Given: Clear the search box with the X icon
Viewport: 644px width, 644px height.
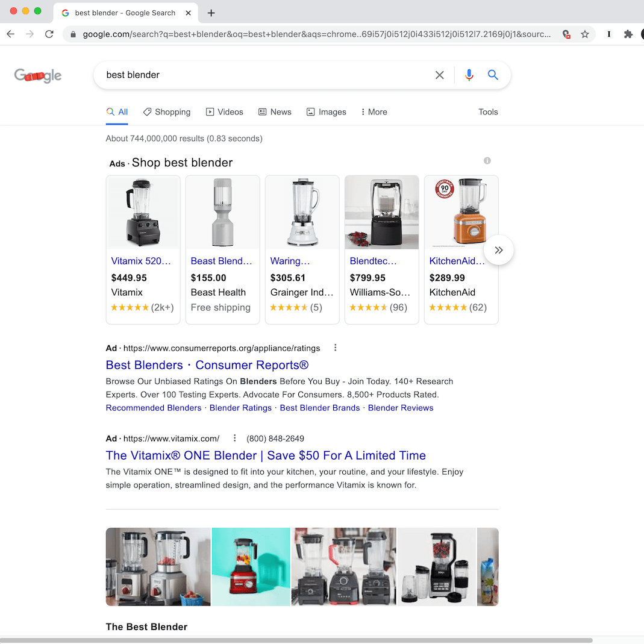Looking at the screenshot, I should (439, 75).
